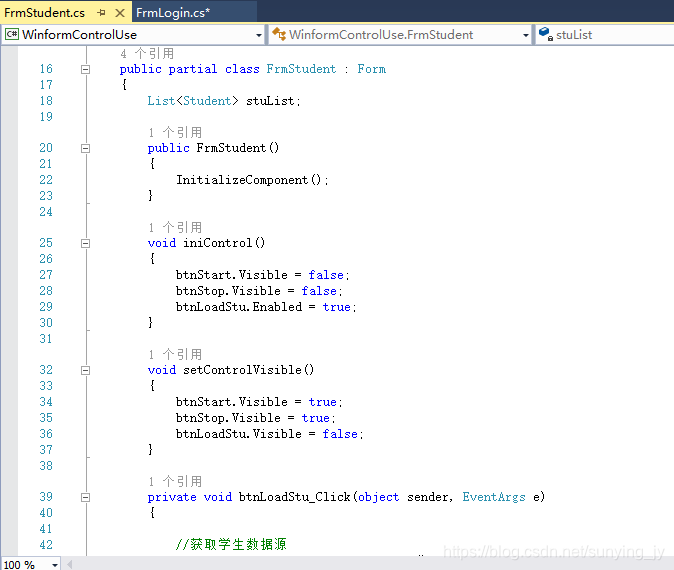This screenshot has width=674, height=570.
Task: Click '1 个引用' link above btnLoadStu_Click
Action: coord(175,481)
